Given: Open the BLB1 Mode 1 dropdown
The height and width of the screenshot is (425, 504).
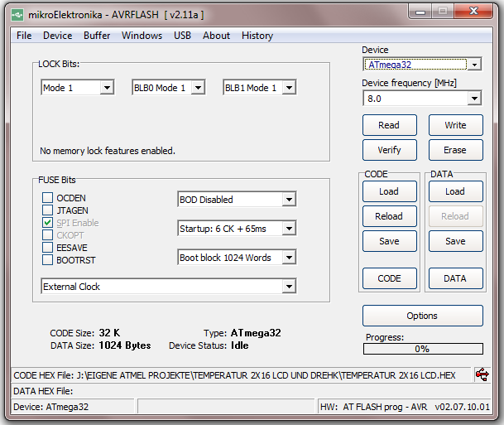Looking at the screenshot, I should 260,88.
